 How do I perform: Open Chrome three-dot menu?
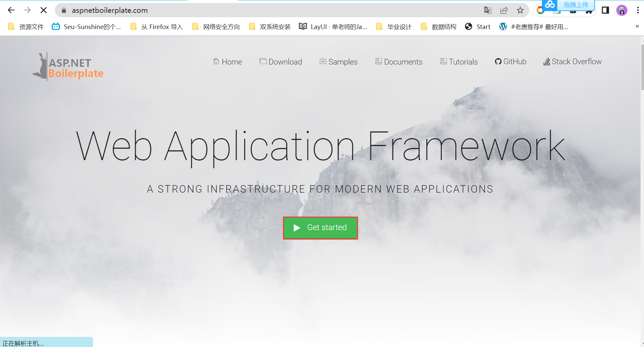point(638,10)
